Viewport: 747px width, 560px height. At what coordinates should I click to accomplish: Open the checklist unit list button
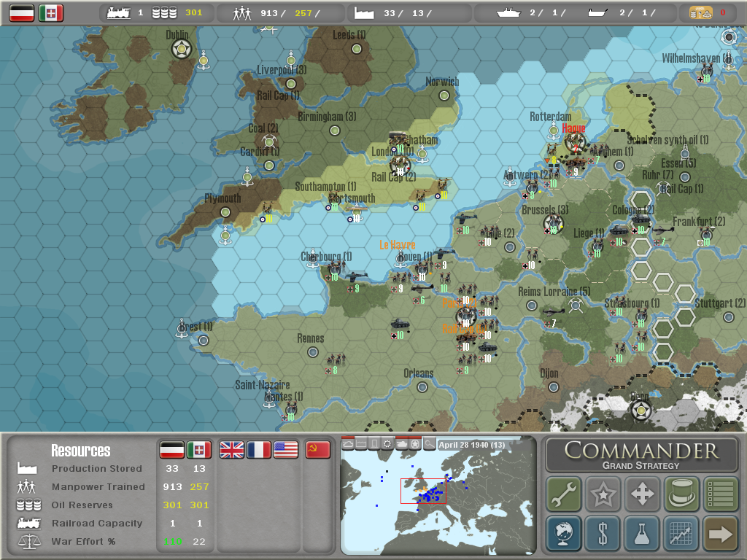click(x=720, y=494)
